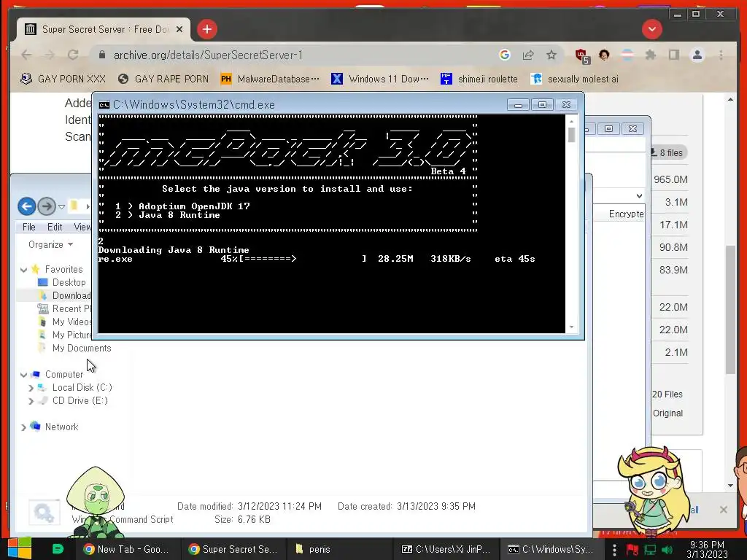Open uBlock Origin extension icon
This screenshot has width=747, height=560.
(581, 55)
